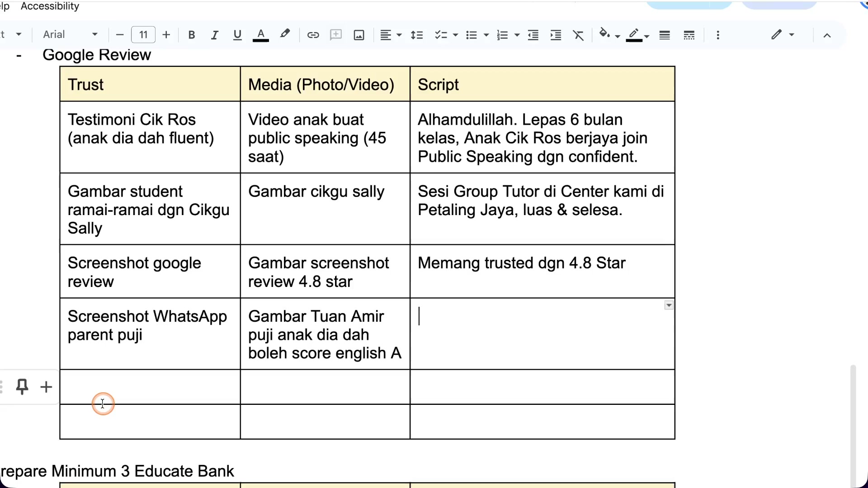Open the more options three-dot menu
868x488 pixels.
[718, 35]
